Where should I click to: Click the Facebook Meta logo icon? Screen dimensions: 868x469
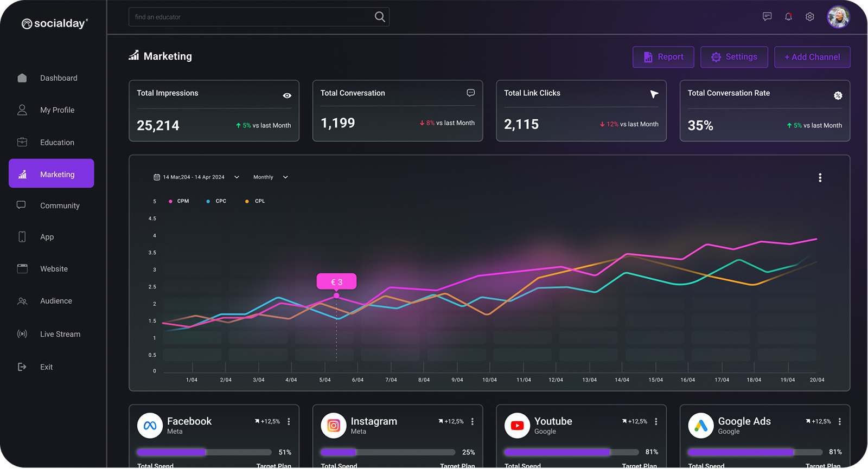(150, 426)
